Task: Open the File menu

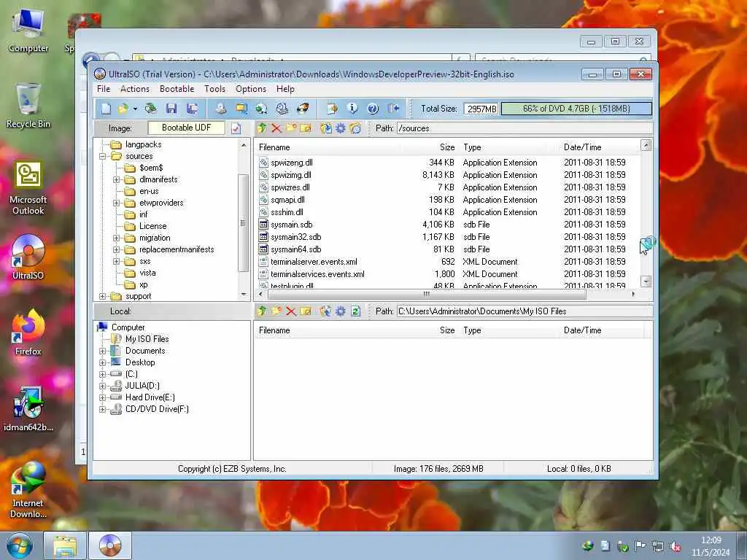Action: coord(104,89)
